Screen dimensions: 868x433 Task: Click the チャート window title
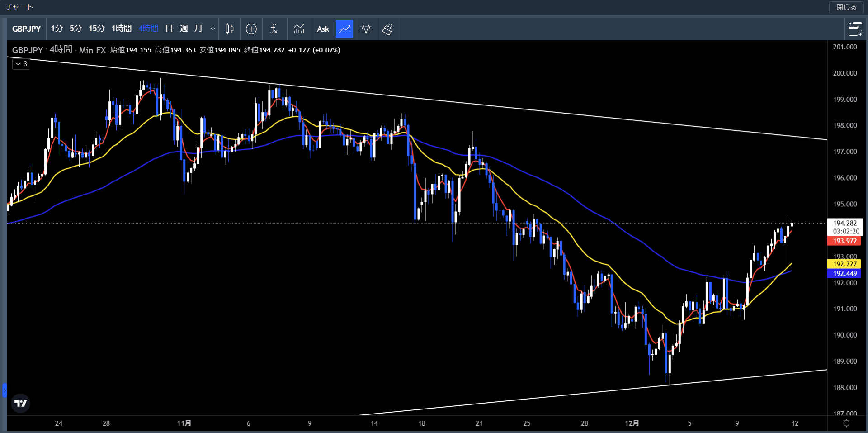point(19,7)
